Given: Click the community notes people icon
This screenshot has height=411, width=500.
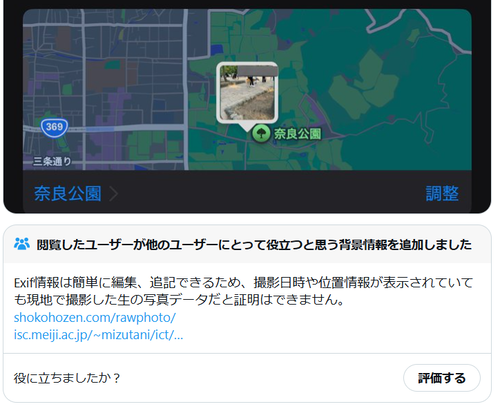Looking at the screenshot, I should tap(22, 244).
